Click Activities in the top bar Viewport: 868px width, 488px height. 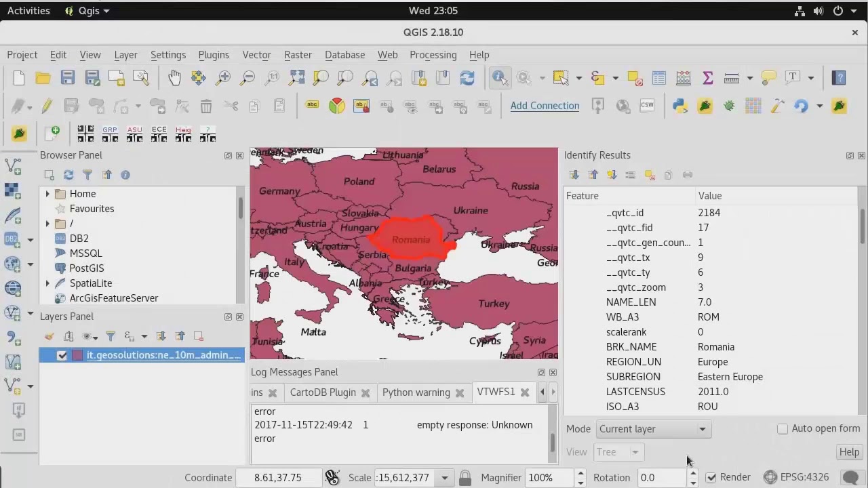click(28, 10)
